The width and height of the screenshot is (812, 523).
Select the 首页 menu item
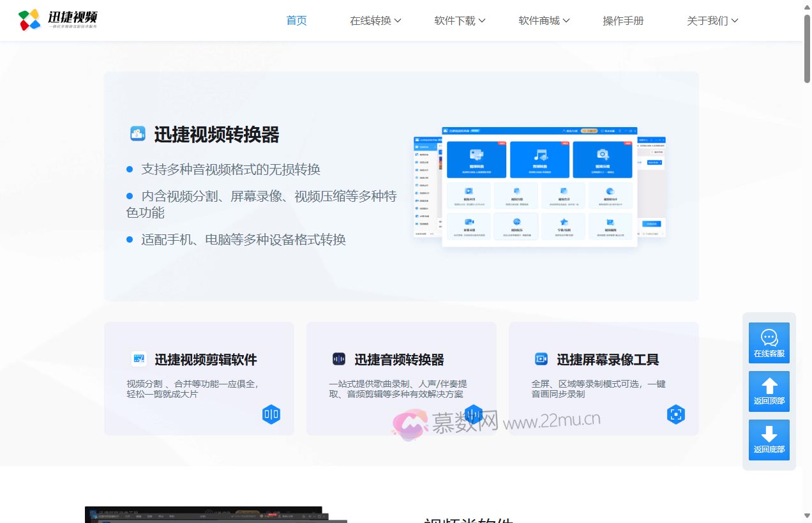pyautogui.click(x=296, y=20)
